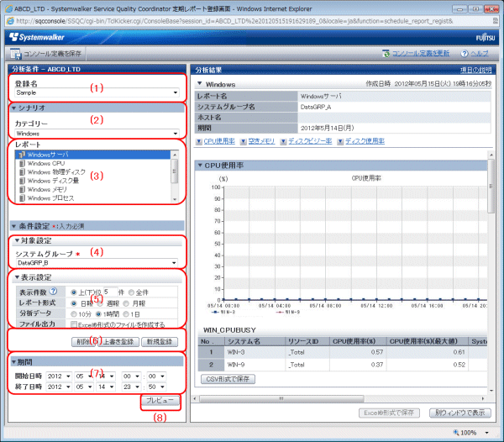Select the 上(下)位 display count radio
This screenshot has height=442, width=504.
coord(74,292)
